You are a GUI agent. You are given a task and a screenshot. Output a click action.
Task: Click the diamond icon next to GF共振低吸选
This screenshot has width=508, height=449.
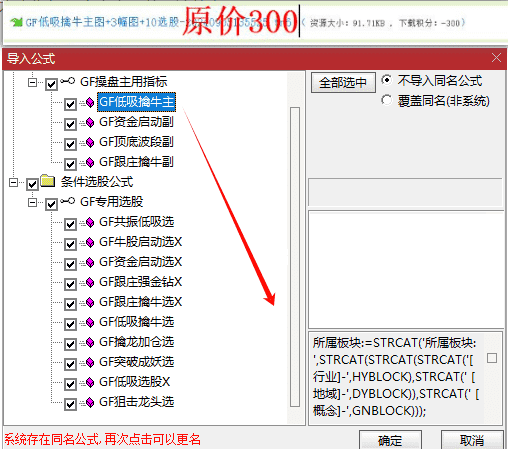(x=89, y=223)
